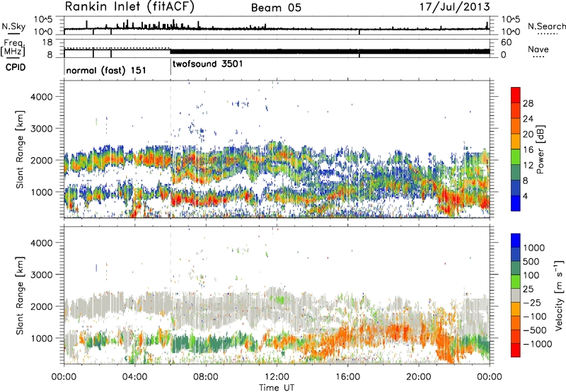Click the "Freq. [MHz]" axis label

click(x=13, y=47)
